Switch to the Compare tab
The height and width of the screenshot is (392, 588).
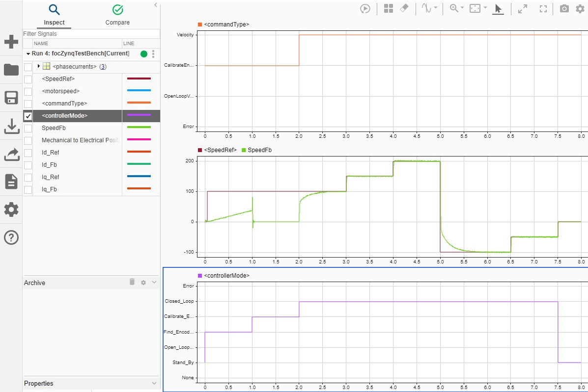pos(117,15)
